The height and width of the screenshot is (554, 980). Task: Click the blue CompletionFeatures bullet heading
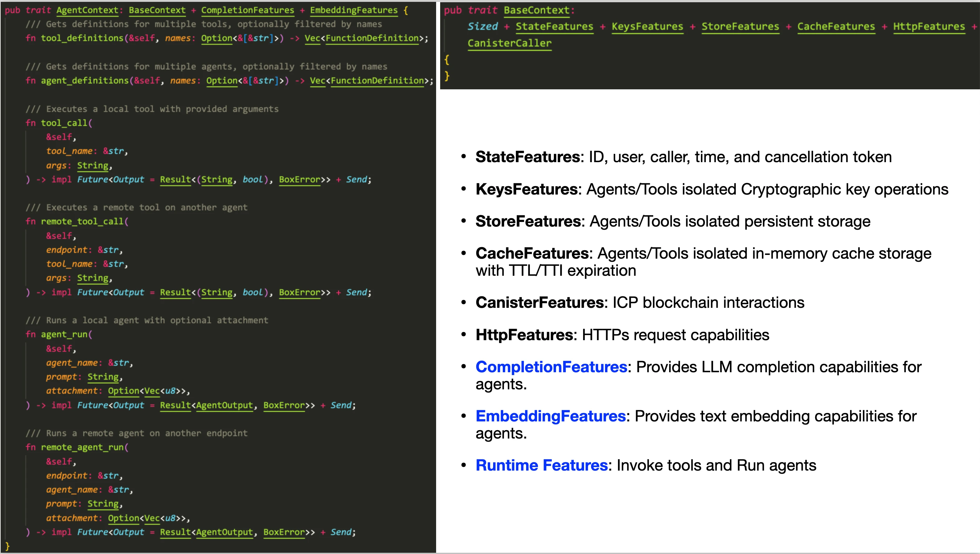click(551, 367)
